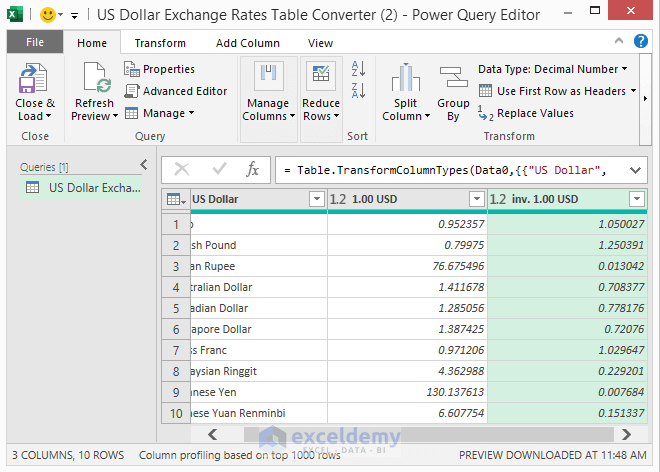Click the formula bar text field
The width and height of the screenshot is (660, 472).
tap(450, 170)
